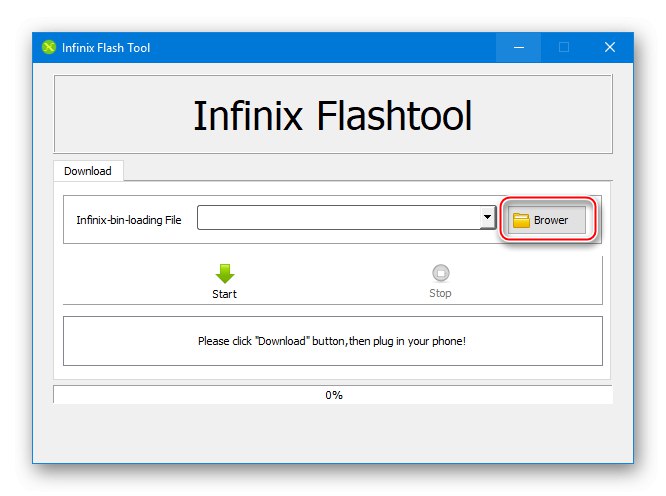Click the greyed-out Stop icon

440,273
